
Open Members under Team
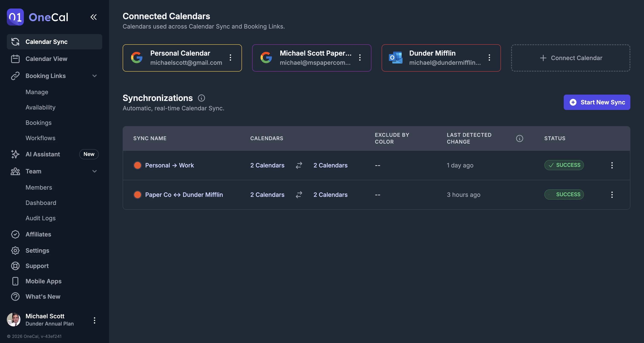[x=39, y=187]
